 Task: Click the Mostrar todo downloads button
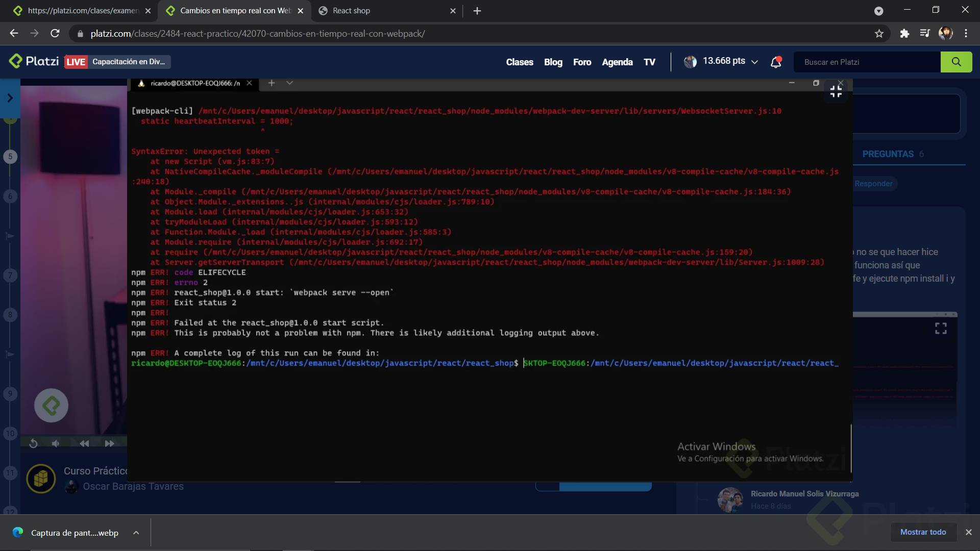coord(923,532)
